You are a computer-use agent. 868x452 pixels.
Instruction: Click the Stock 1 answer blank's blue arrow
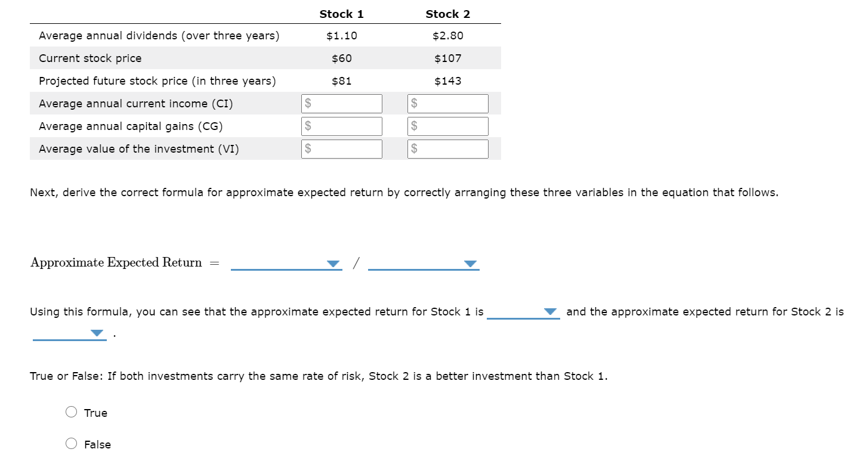coord(549,311)
